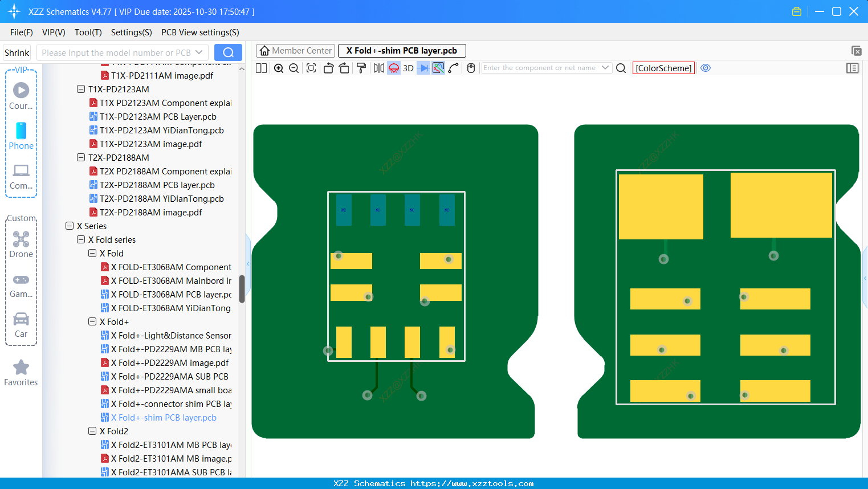Toggle the measure tool highlight button
This screenshot has width=868, height=489.
(x=438, y=68)
